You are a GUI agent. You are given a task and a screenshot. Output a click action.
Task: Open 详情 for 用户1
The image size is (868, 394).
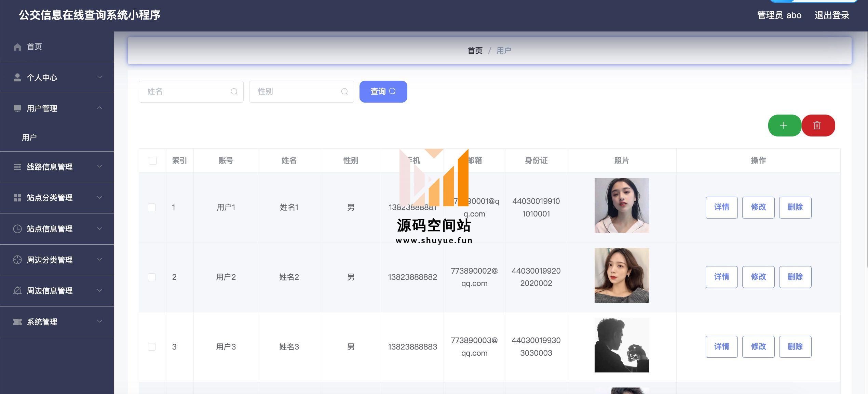tap(721, 207)
